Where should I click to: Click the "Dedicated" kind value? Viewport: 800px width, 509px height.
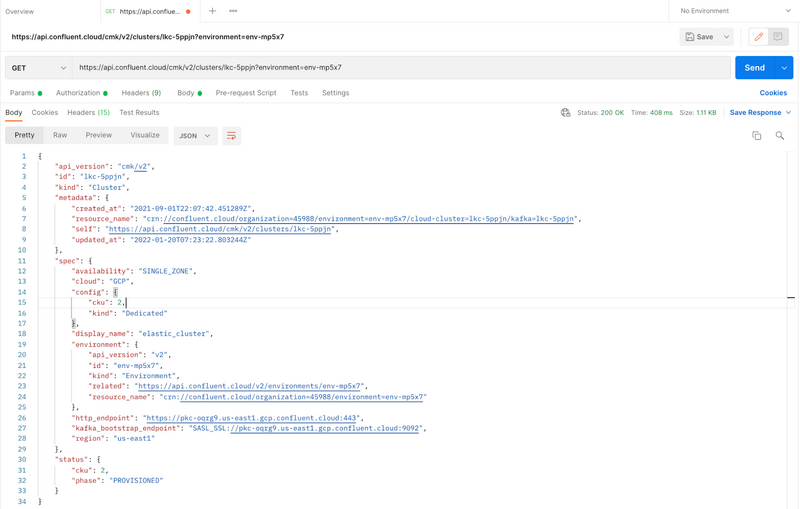144,313
